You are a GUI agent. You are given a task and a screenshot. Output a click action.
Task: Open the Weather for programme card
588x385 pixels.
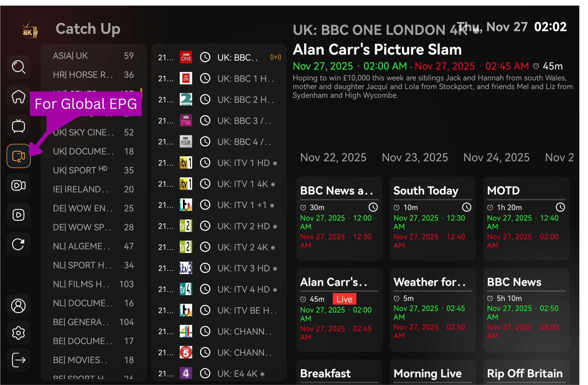click(433, 310)
